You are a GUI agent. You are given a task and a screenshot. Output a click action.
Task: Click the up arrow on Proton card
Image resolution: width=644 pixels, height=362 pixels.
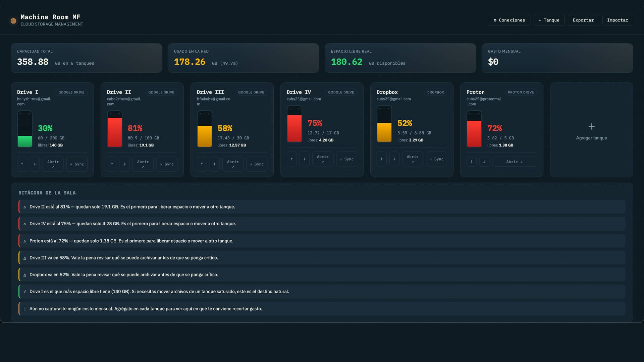pos(472,162)
